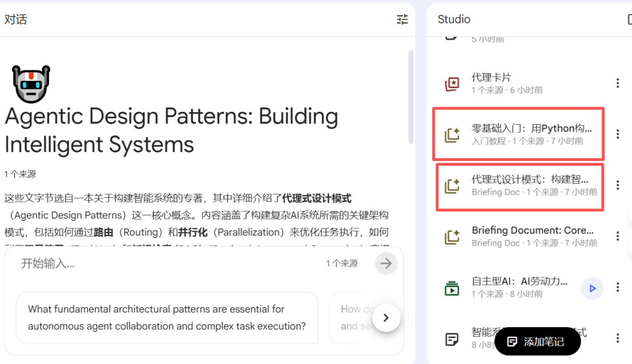Click the right chevron to reveal more suggested questions
This screenshot has height=364, width=632.
point(386,317)
